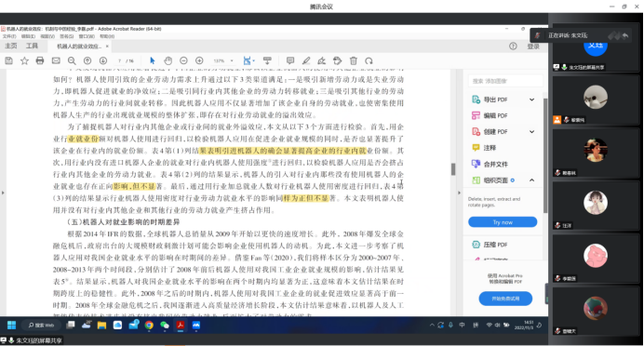The height and width of the screenshot is (346, 644).
Task: Switch to the 主页 tab
Action: pyautogui.click(x=11, y=46)
